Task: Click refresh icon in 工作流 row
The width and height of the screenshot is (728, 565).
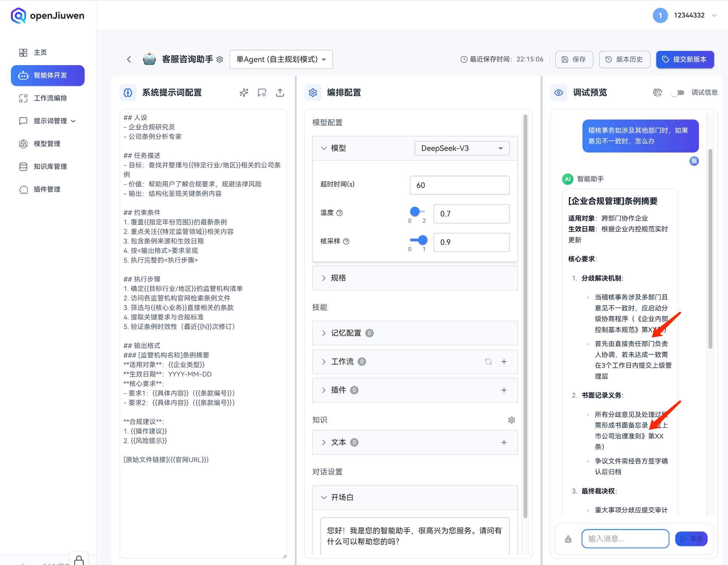Action: [x=488, y=362]
